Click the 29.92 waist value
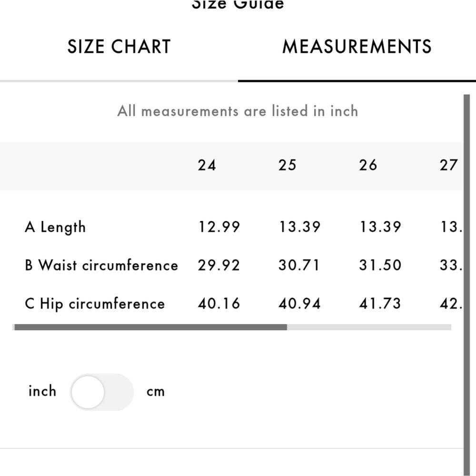Viewport: 476px width, 476px height. 219,265
